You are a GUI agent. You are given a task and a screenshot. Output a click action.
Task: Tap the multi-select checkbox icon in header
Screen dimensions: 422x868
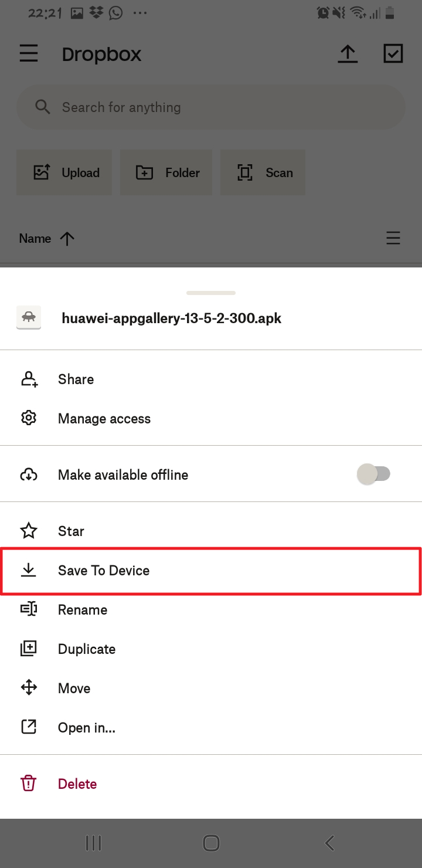point(393,53)
